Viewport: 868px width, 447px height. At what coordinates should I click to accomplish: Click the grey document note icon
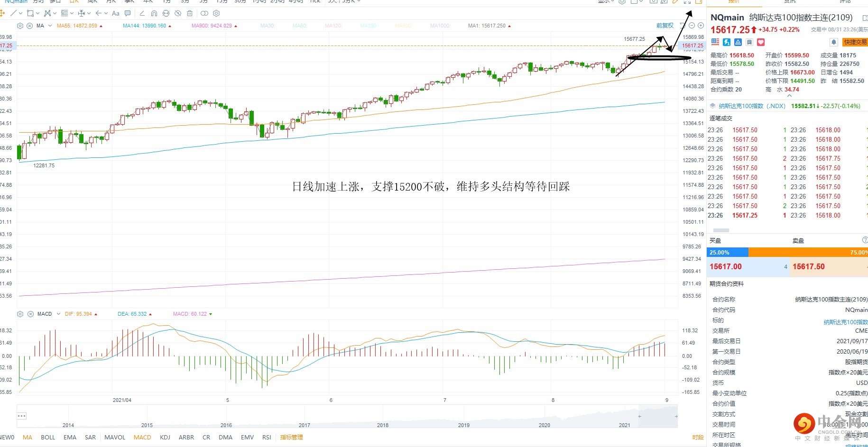(x=749, y=42)
